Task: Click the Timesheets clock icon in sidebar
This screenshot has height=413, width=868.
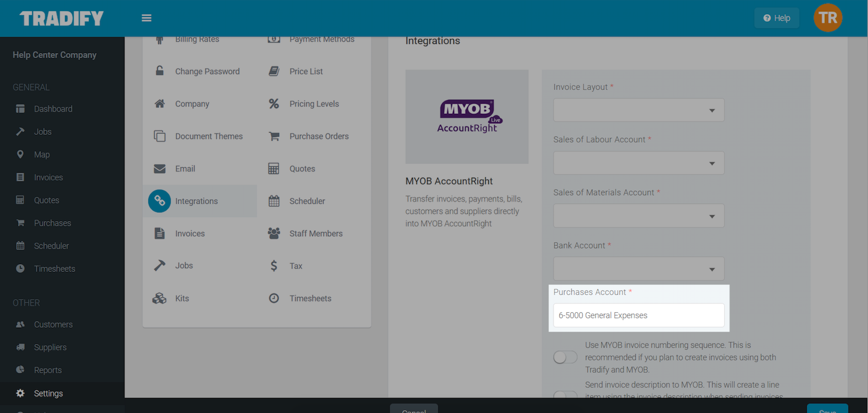Action: point(20,268)
